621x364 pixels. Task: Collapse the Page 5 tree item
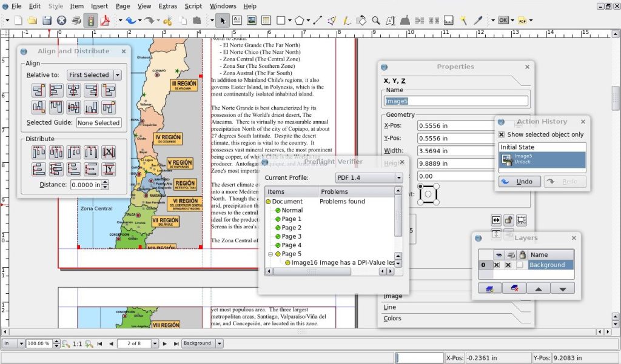tap(270, 254)
